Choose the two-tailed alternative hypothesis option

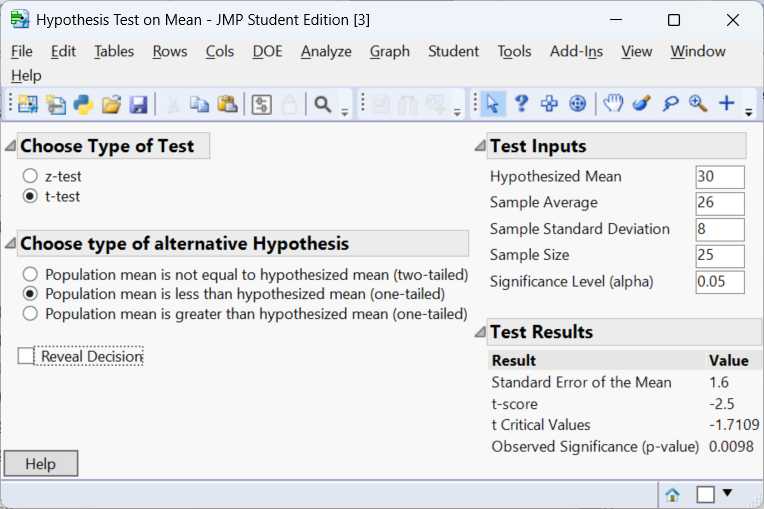pos(30,274)
